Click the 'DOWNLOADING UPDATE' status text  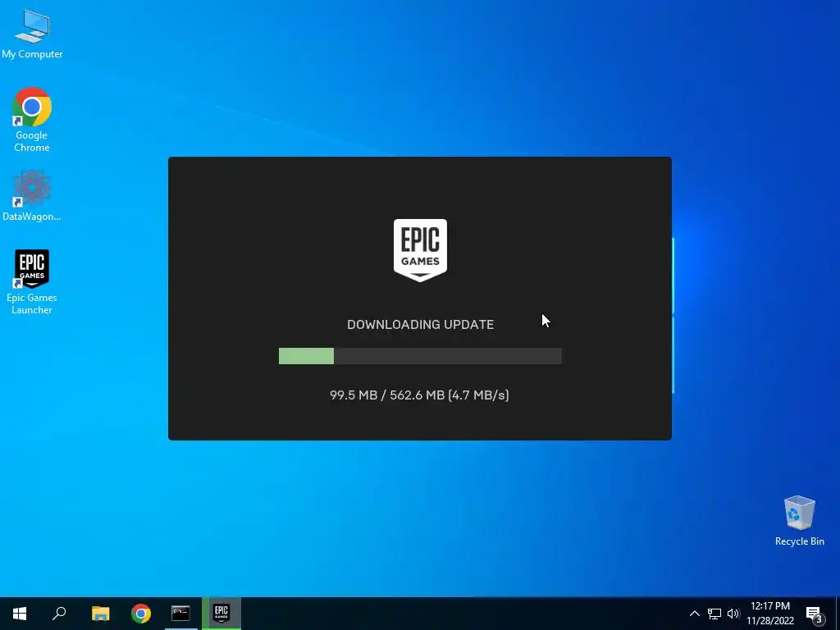click(421, 325)
